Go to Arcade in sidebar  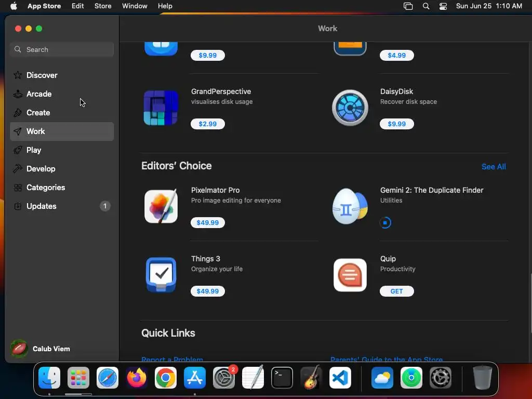tap(62, 94)
